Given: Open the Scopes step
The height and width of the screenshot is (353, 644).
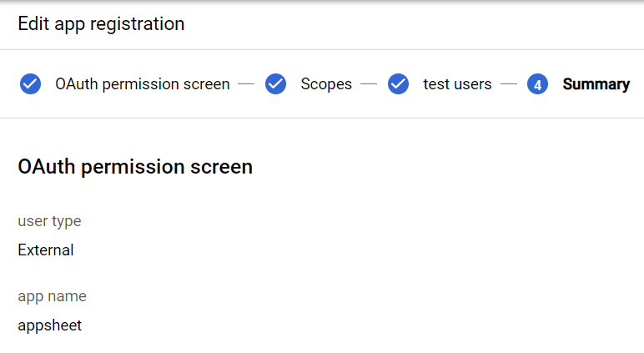Looking at the screenshot, I should click(326, 83).
